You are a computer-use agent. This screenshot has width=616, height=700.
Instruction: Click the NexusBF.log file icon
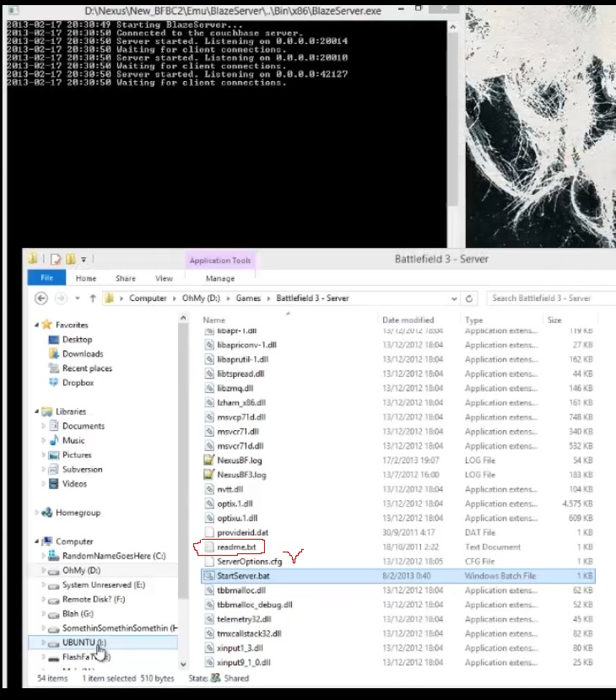[x=208, y=460]
